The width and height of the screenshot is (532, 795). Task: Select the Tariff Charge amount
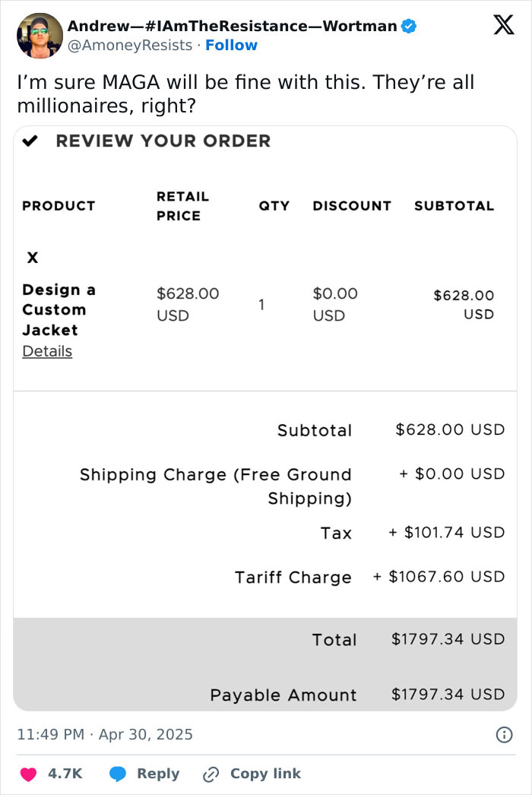[442, 577]
